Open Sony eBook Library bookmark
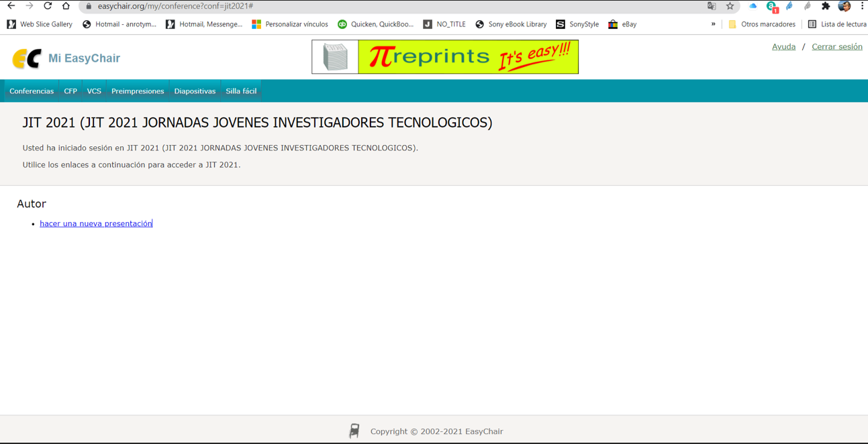This screenshot has width=868, height=444. tap(511, 24)
